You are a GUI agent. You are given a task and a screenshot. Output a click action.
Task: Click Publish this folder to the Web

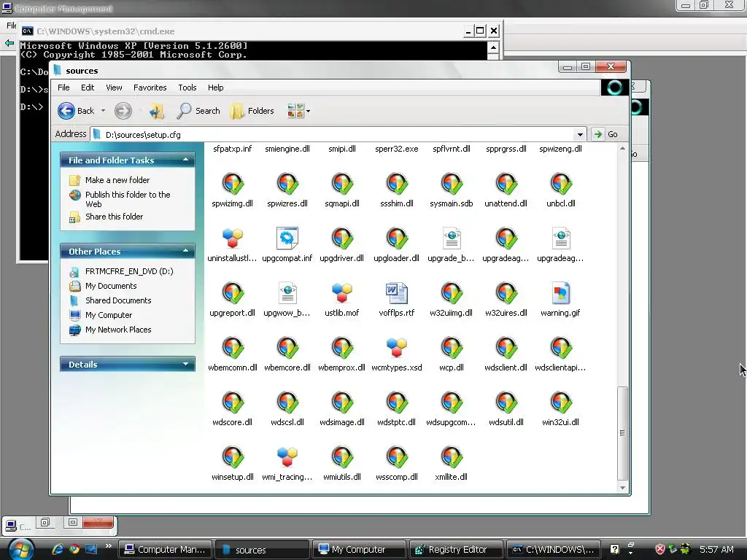pyautogui.click(x=128, y=199)
